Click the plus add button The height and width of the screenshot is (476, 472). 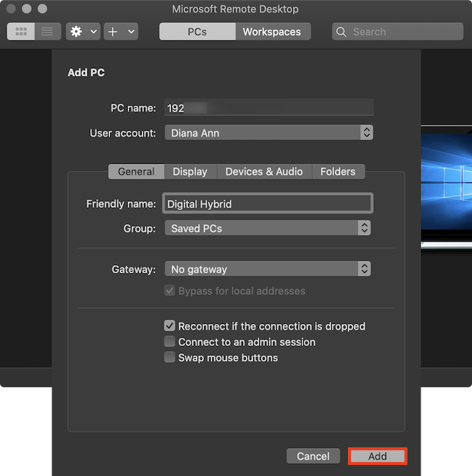pos(113,32)
